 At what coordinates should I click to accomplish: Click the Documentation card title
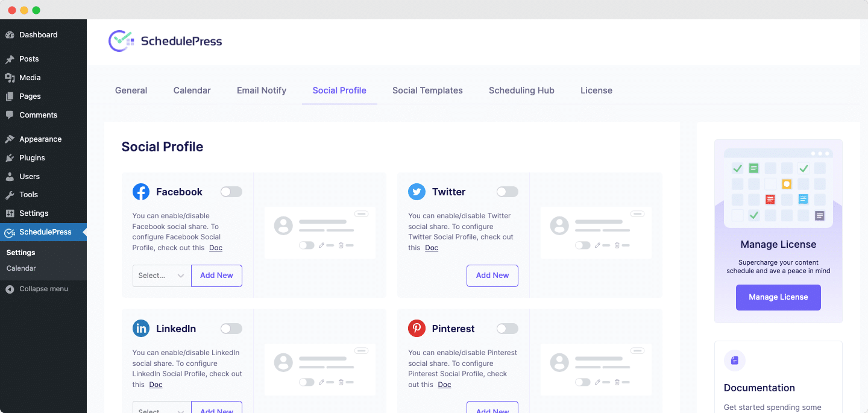[x=759, y=388]
